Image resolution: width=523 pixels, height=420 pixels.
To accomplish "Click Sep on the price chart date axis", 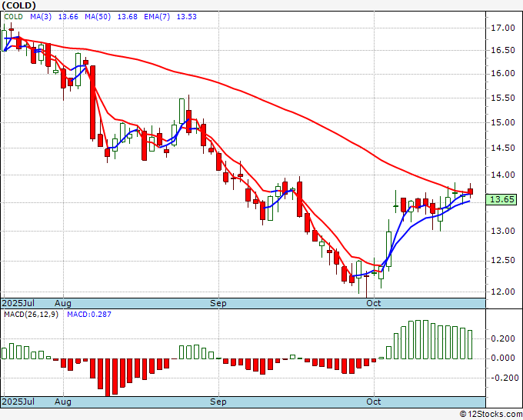I will [218, 303].
